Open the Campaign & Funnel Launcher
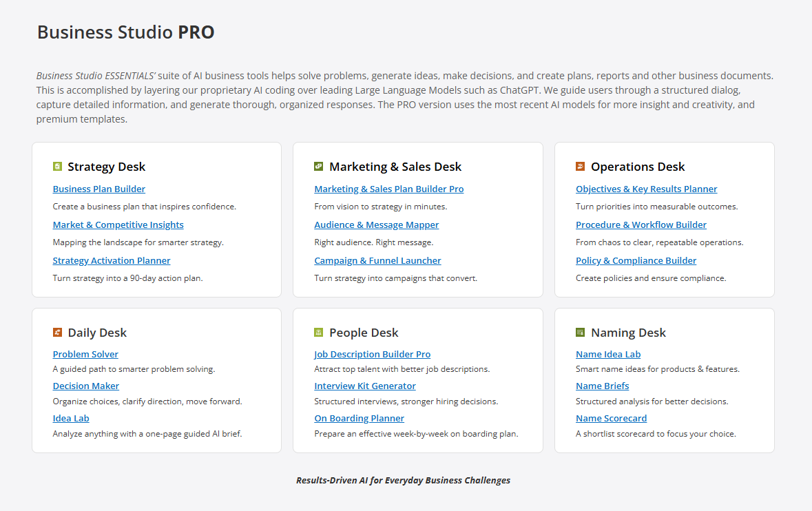Screen dimensions: 812x511 coord(377,260)
